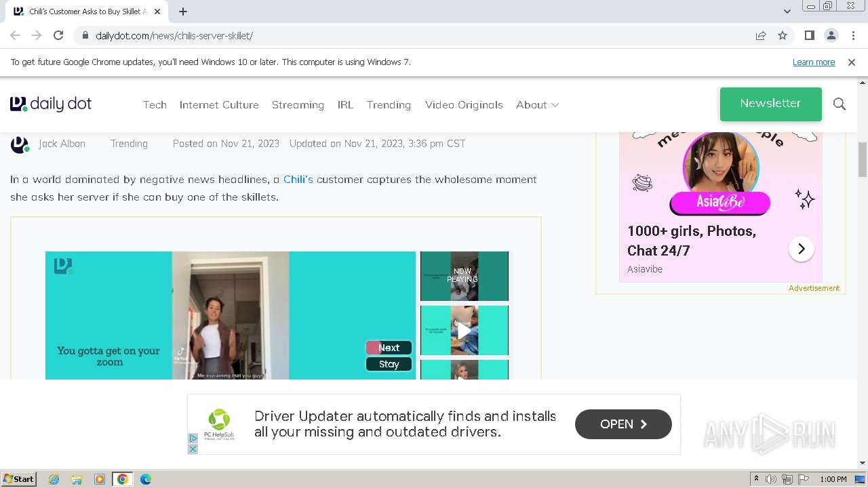Open the Asiavibe ad arrow button
The width and height of the screenshot is (868, 488).
pyautogui.click(x=801, y=249)
